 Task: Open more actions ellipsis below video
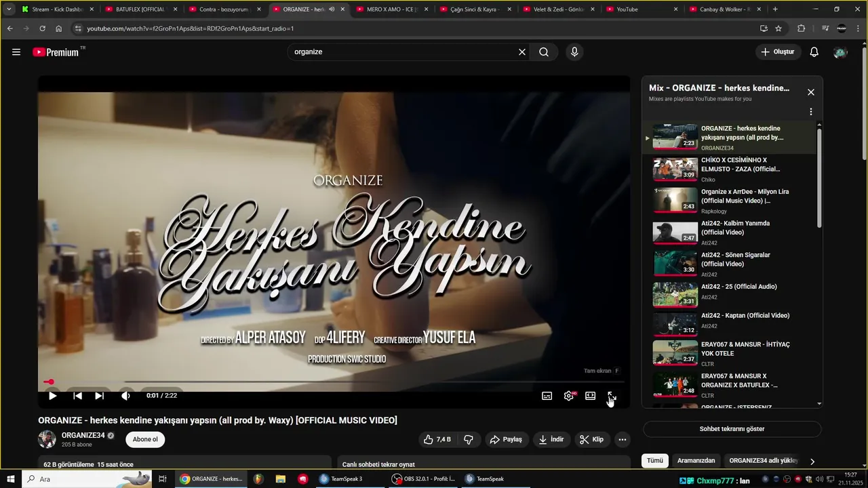tap(623, 439)
